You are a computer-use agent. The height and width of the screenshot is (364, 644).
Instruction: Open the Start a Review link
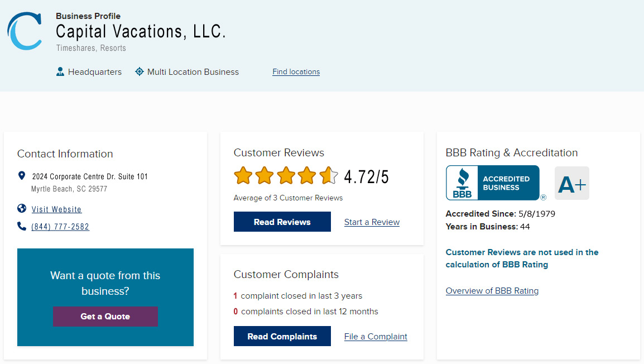(x=372, y=222)
